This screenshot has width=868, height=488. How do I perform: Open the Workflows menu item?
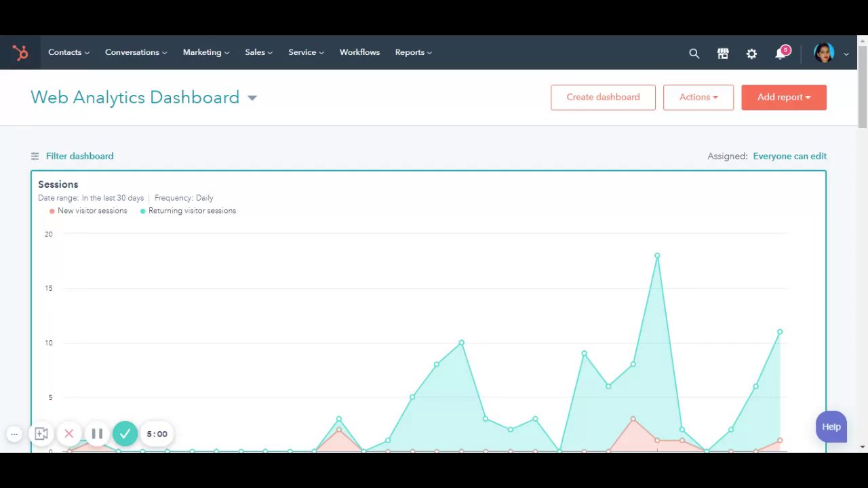click(359, 52)
